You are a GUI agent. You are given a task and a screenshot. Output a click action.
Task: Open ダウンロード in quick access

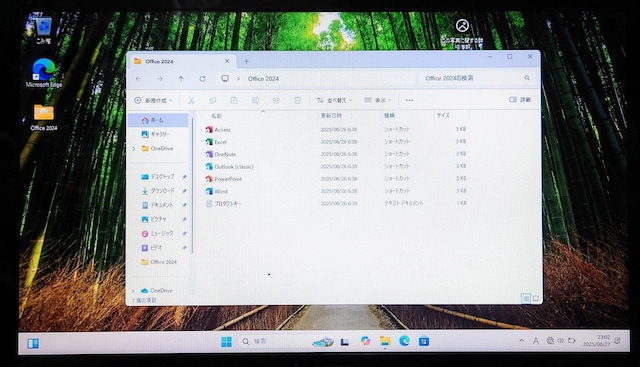tap(158, 191)
